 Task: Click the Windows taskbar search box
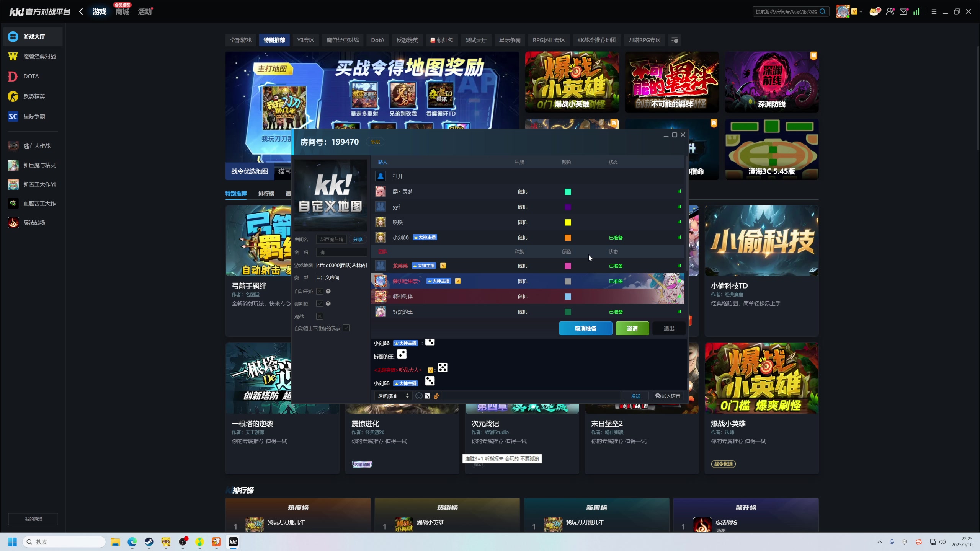pos(64,542)
